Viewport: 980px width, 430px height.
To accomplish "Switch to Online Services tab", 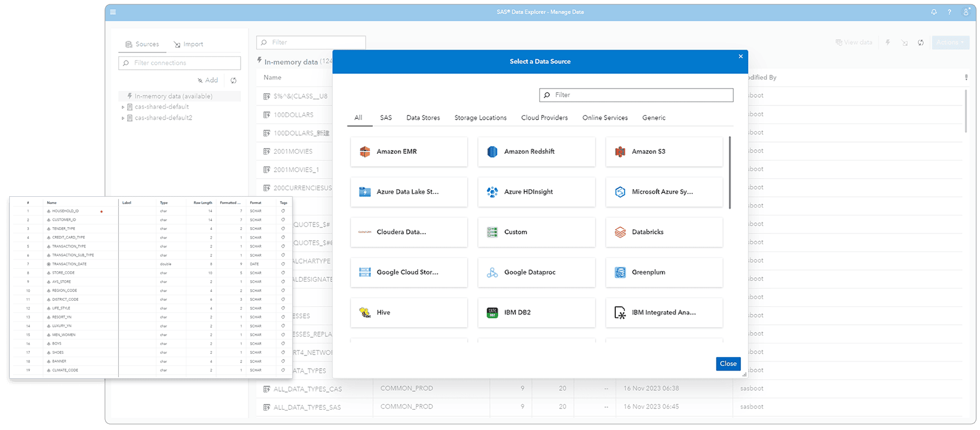I will pyautogui.click(x=605, y=118).
